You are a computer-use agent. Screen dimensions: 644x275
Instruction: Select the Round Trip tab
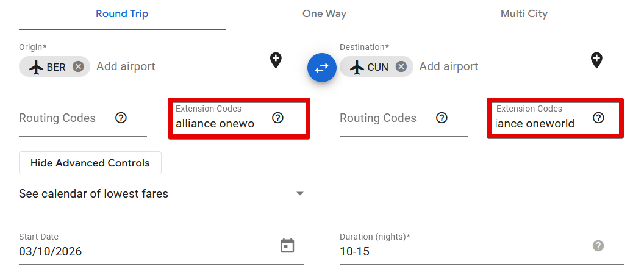click(122, 14)
